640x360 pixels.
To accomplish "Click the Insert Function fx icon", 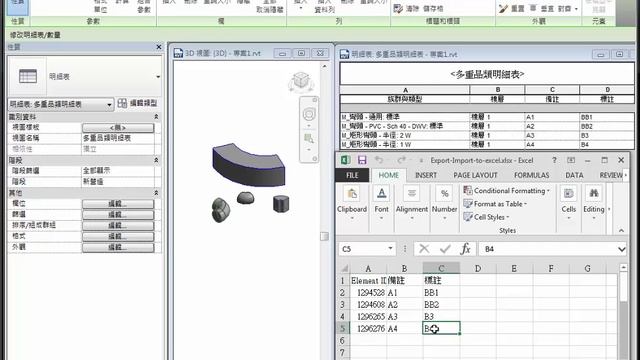I will click(x=465, y=249).
